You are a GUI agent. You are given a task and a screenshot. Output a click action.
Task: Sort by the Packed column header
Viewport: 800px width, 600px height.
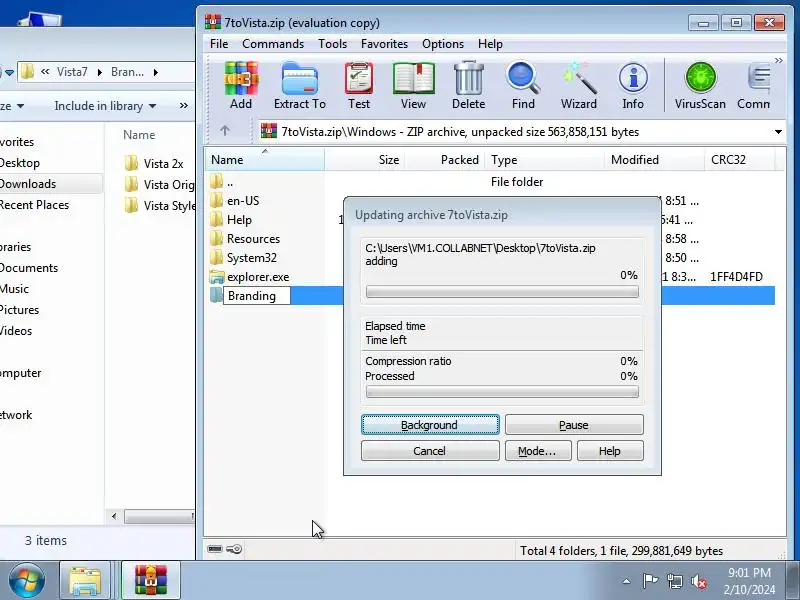pyautogui.click(x=444, y=160)
